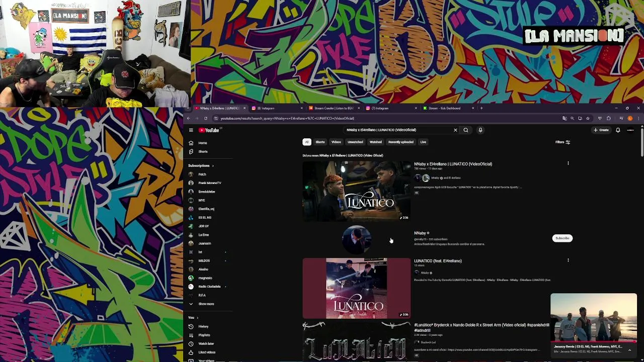Open options for NNaby x El4rellano video
The width and height of the screenshot is (644, 362).
pyautogui.click(x=568, y=163)
